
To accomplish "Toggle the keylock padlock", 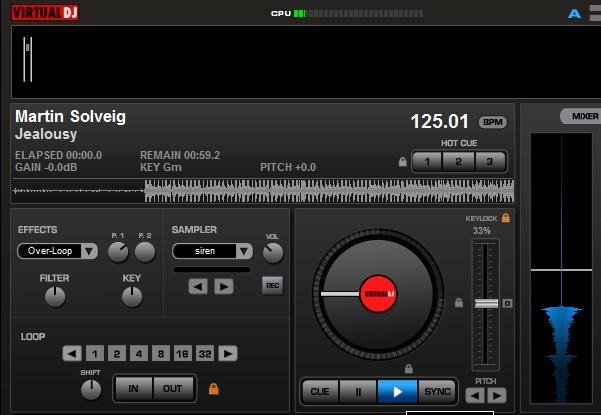I will click(x=506, y=217).
